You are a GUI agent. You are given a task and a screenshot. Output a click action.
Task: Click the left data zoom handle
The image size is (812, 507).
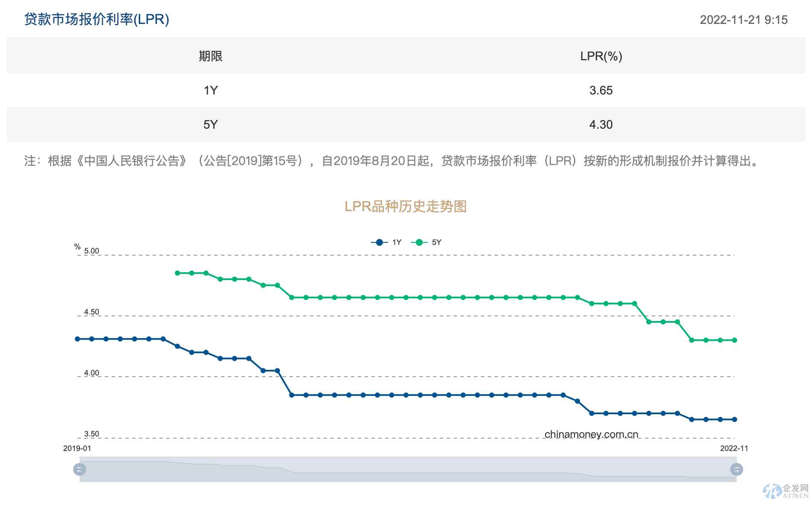[79, 469]
